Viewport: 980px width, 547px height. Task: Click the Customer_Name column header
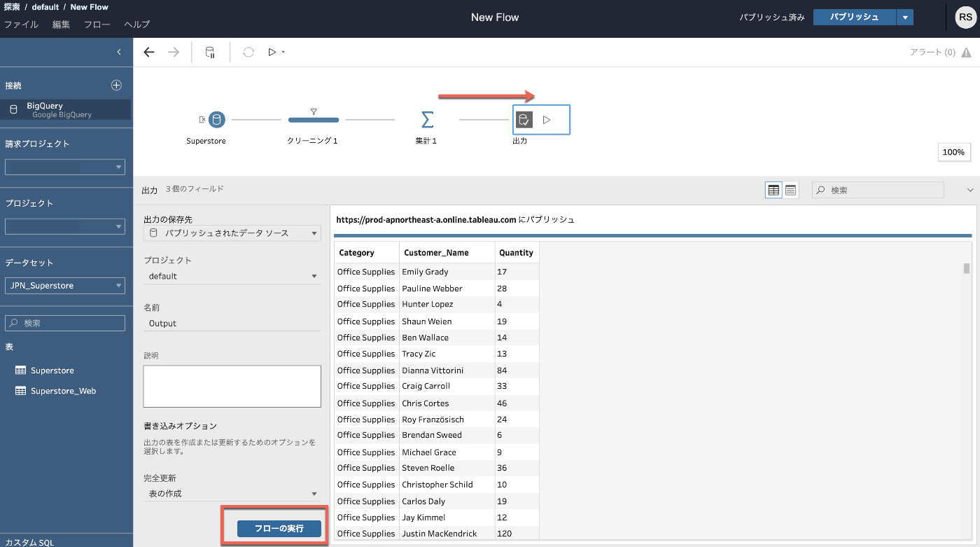click(x=447, y=253)
